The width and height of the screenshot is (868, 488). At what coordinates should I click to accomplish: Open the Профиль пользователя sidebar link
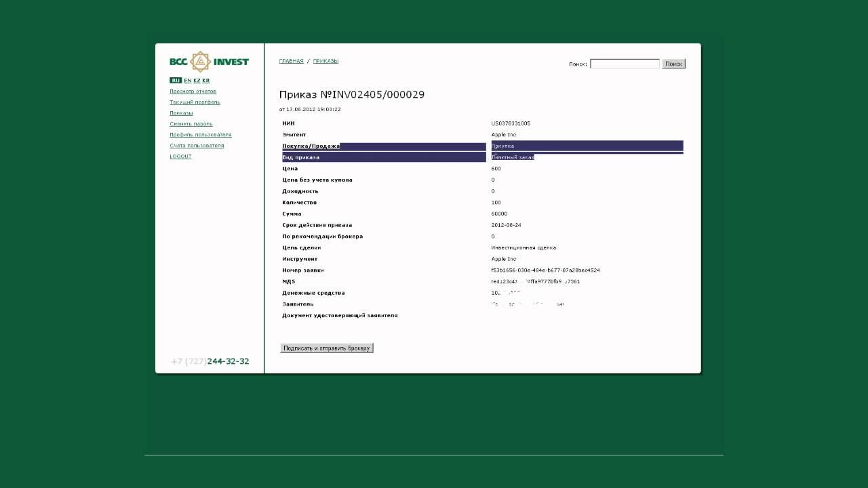(201, 135)
